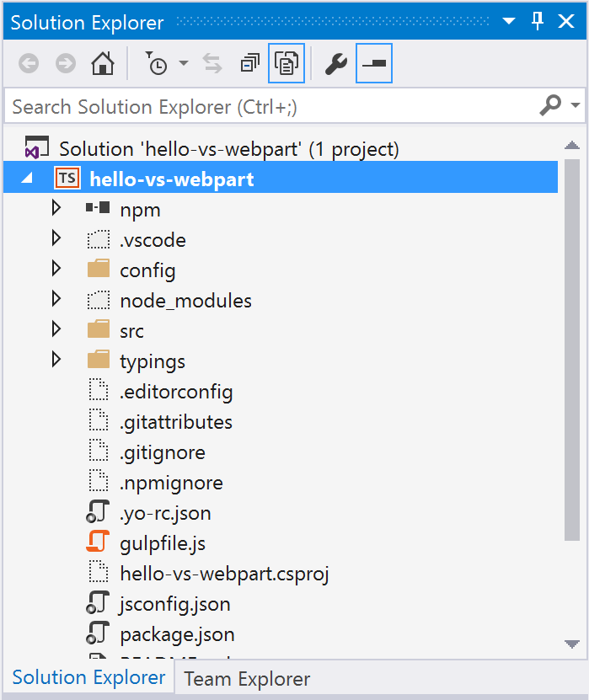The height and width of the screenshot is (700, 589).
Task: Select the node_modules folder name
Action: click(185, 301)
